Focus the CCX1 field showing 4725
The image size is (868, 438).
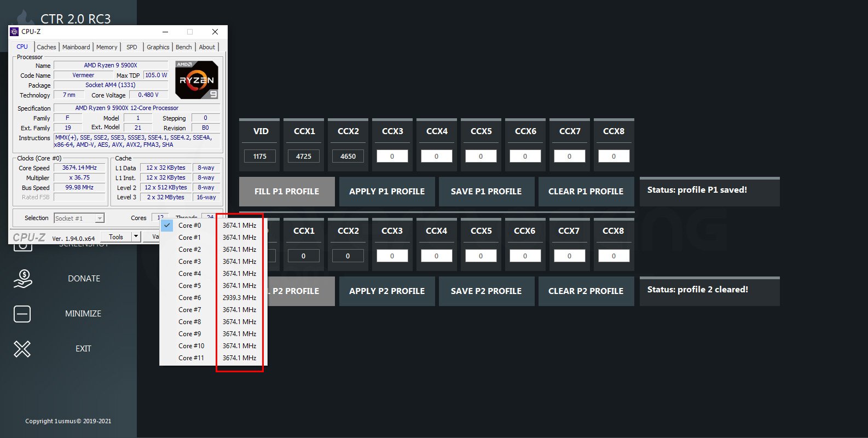tap(304, 156)
